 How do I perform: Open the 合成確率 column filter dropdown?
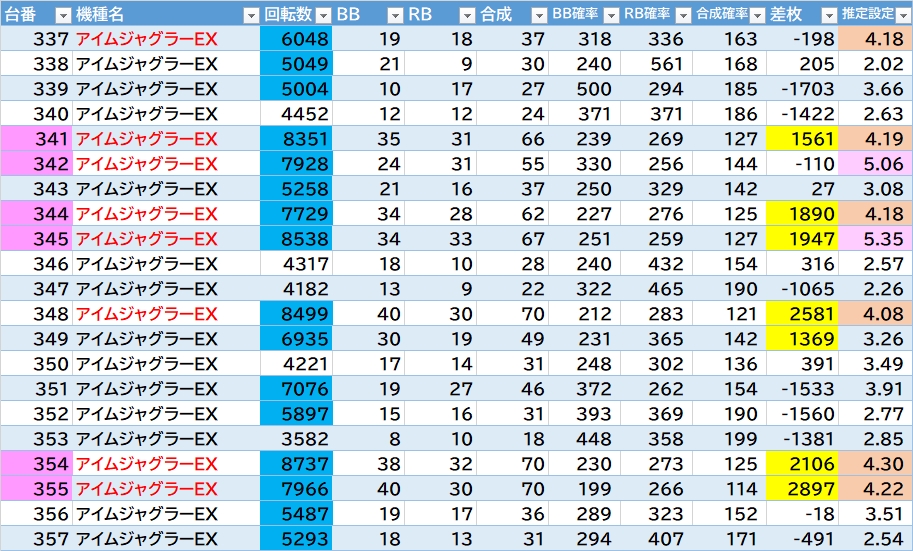click(758, 16)
